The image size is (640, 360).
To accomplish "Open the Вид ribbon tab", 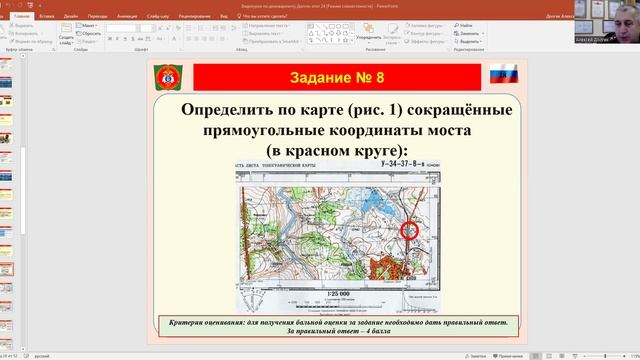I will click(x=224, y=16).
